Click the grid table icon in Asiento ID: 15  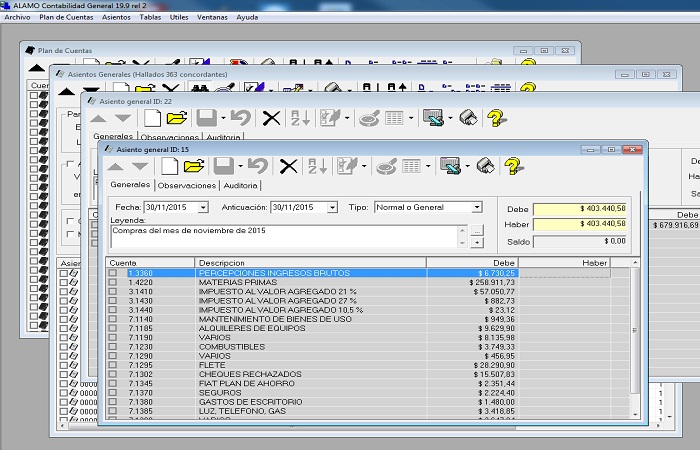point(411,167)
